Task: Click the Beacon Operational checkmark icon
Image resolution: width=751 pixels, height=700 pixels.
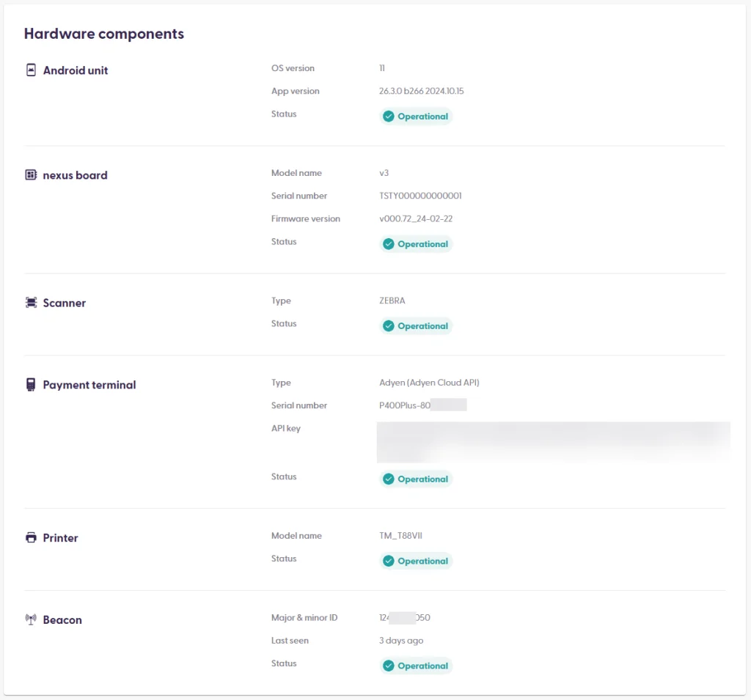Action: point(389,666)
